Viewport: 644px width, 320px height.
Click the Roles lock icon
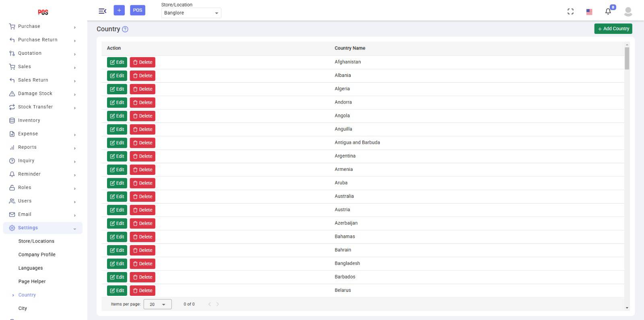click(x=12, y=188)
